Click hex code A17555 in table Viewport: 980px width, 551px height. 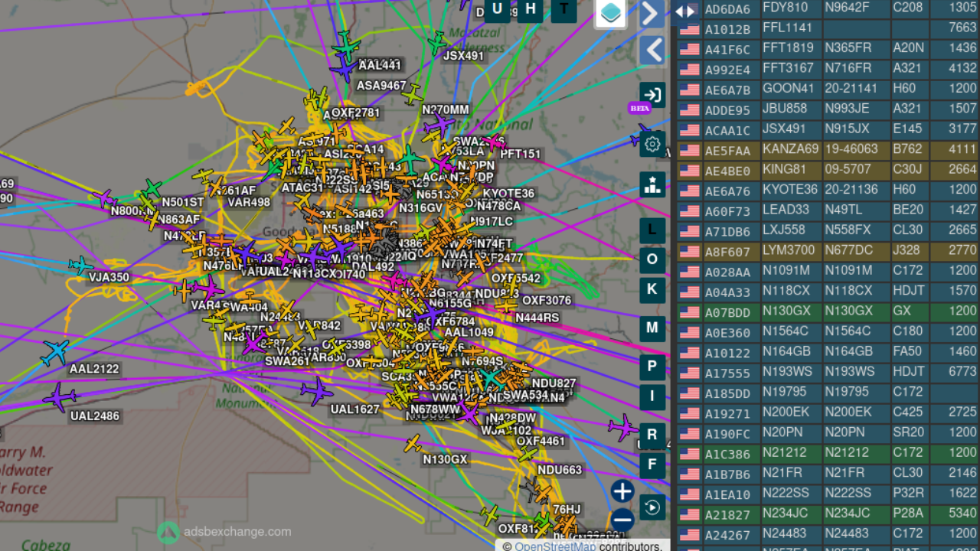[727, 373]
